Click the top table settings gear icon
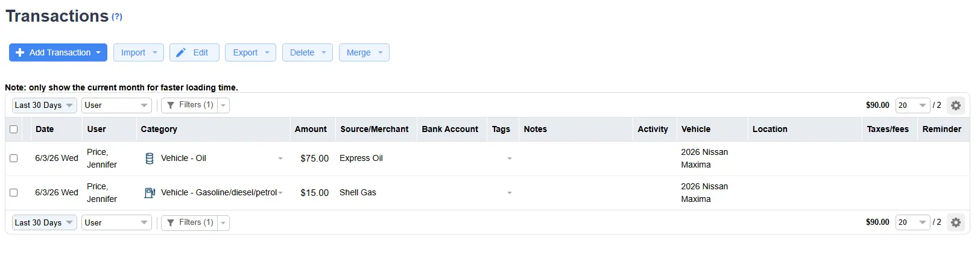980x258 pixels. [x=956, y=105]
